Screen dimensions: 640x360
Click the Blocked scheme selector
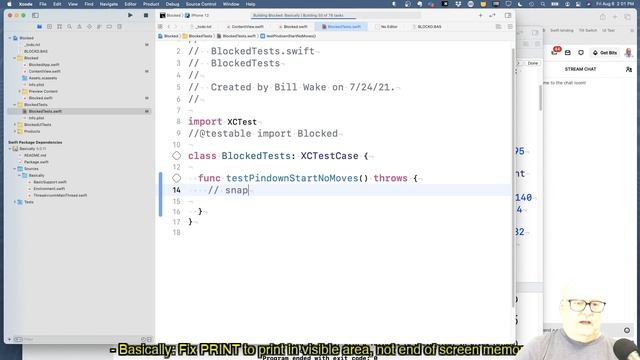pyautogui.click(x=171, y=15)
